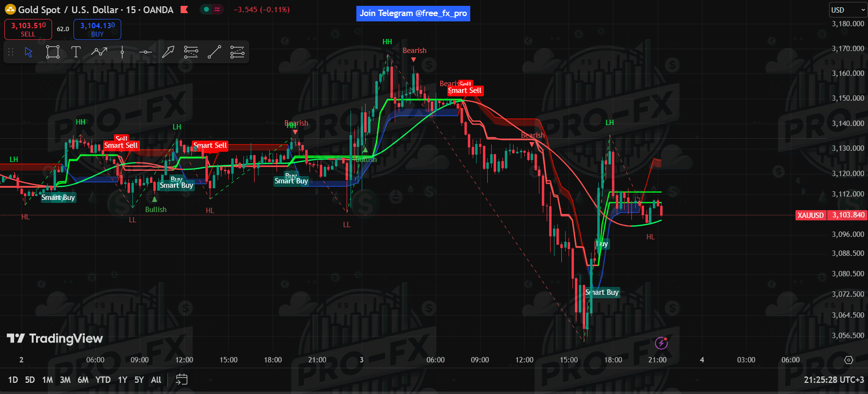Click the 21:25:28 UTC+3 timezone clock
868x394 pixels.
click(833, 380)
